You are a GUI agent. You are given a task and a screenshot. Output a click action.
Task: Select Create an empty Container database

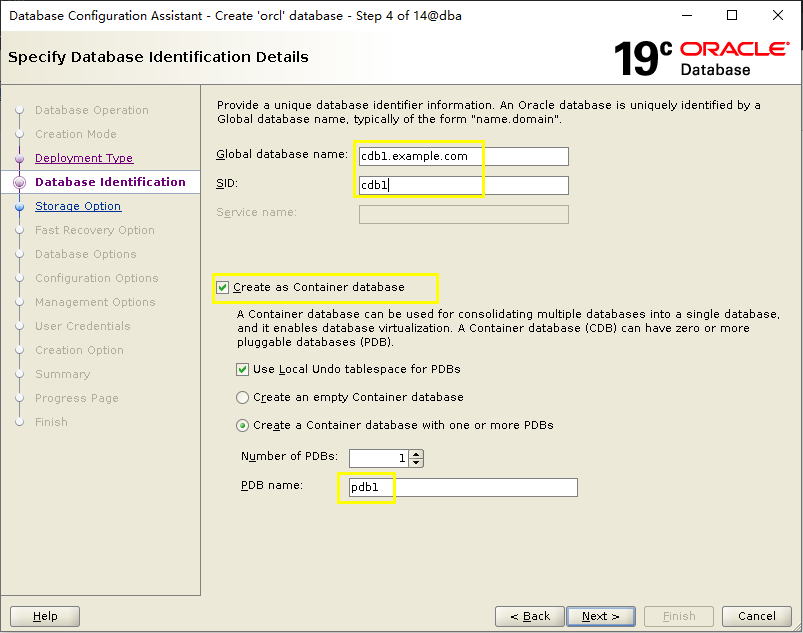[242, 397]
